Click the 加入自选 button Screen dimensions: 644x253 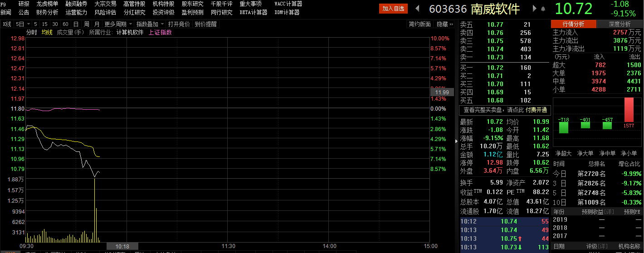393,9
